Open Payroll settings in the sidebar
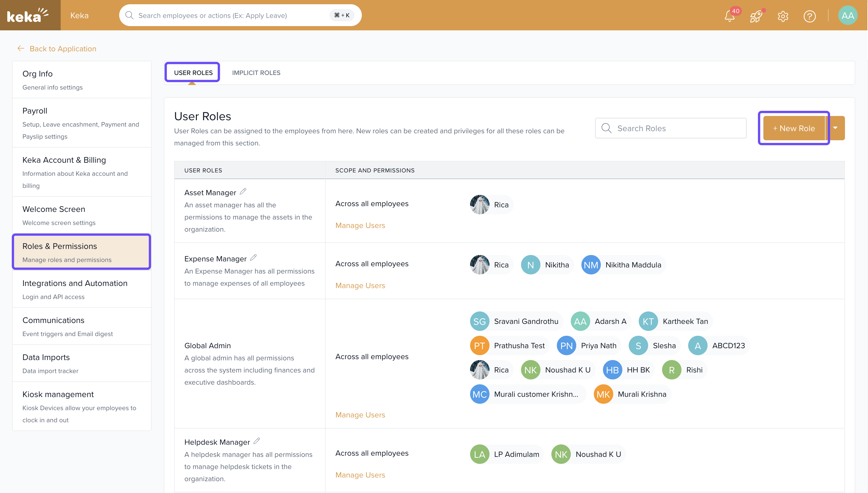This screenshot has width=868, height=493. click(x=82, y=123)
